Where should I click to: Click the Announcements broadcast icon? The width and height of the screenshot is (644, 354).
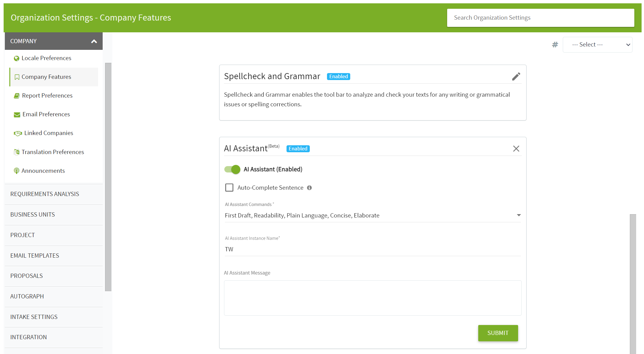point(17,171)
